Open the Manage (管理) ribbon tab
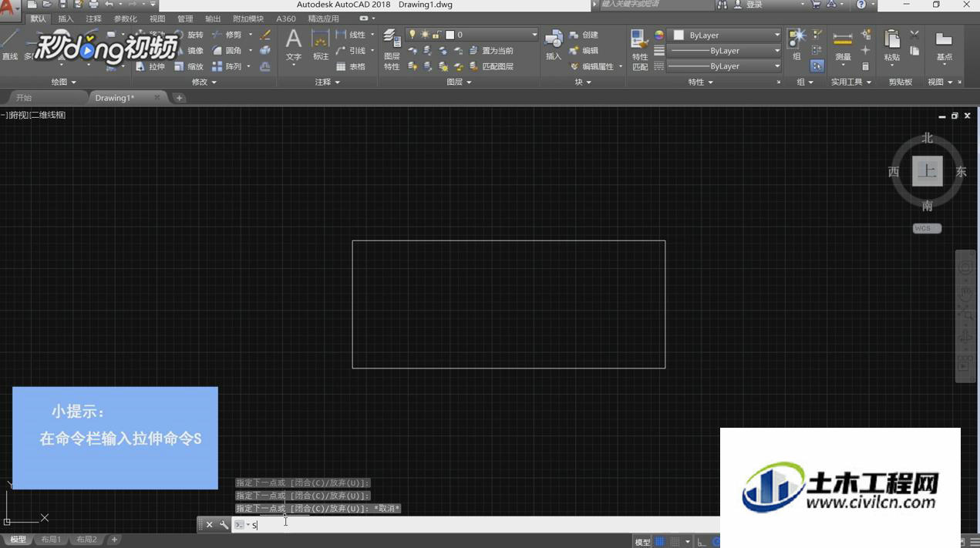 tap(185, 18)
